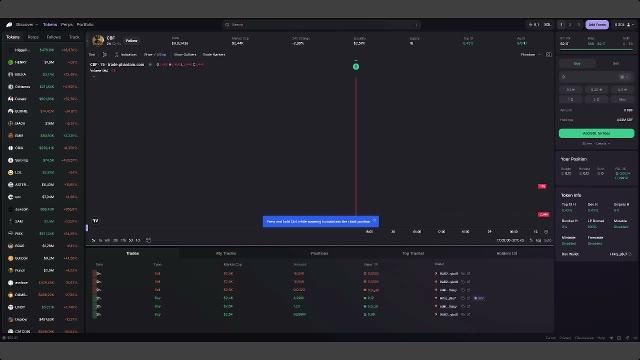This screenshot has height=360, width=640.
Task: Open the Indicators menu
Action: [126, 55]
